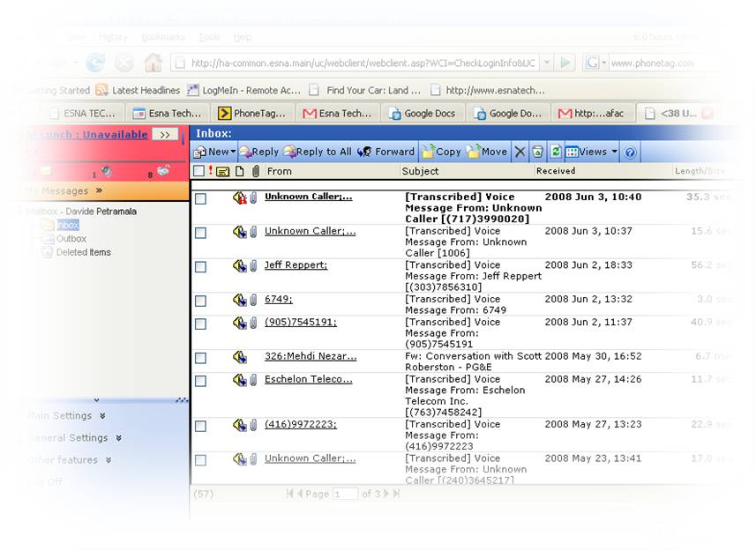Switch to the http:...afac tab
Viewport: 756px width, 551px height.
[x=593, y=114]
